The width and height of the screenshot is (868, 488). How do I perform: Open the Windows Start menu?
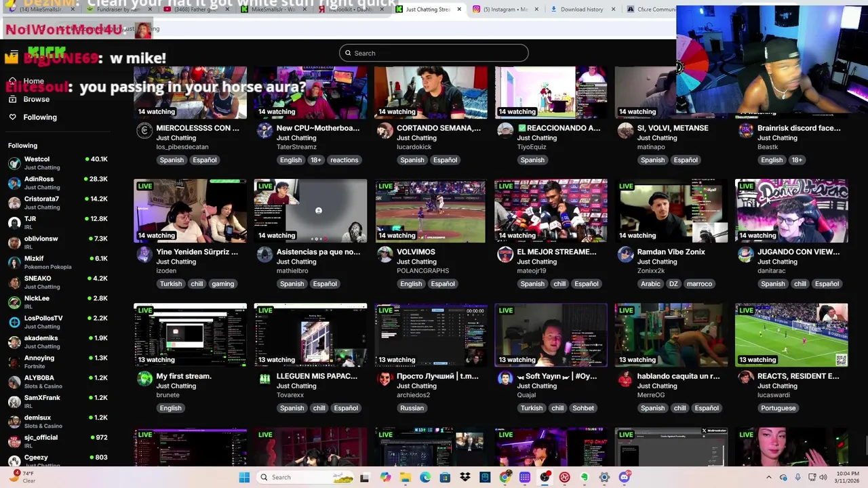244,477
